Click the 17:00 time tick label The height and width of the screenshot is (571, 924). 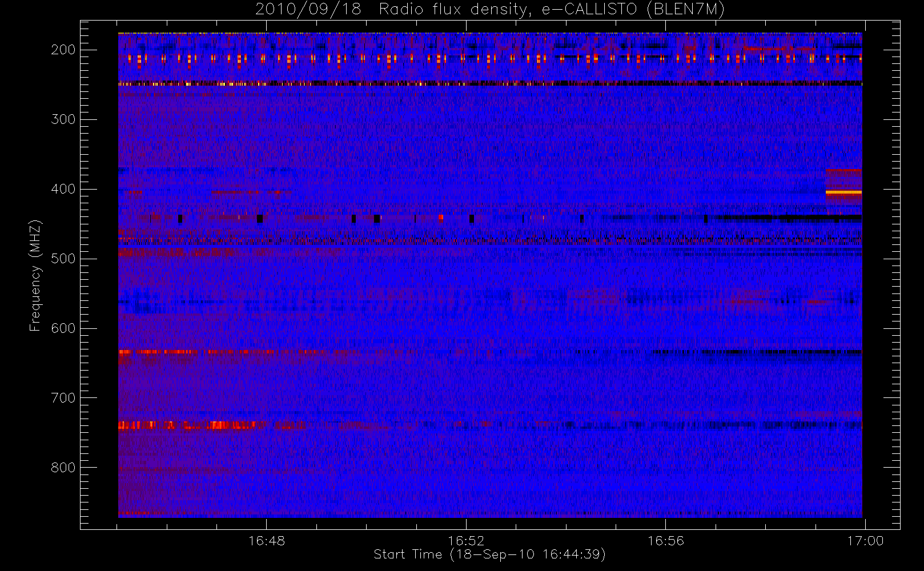coord(865,541)
